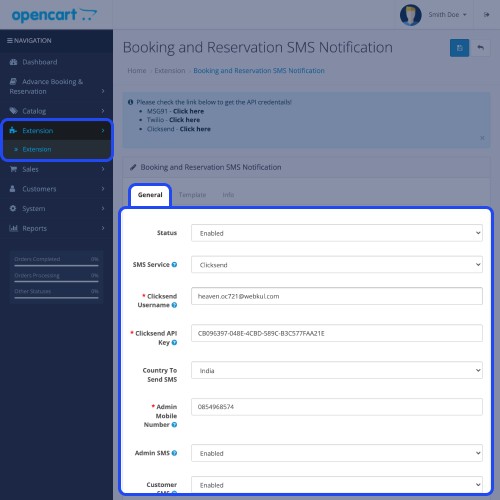
Task: Expand the Sales chevron arrow
Action: 103,169
